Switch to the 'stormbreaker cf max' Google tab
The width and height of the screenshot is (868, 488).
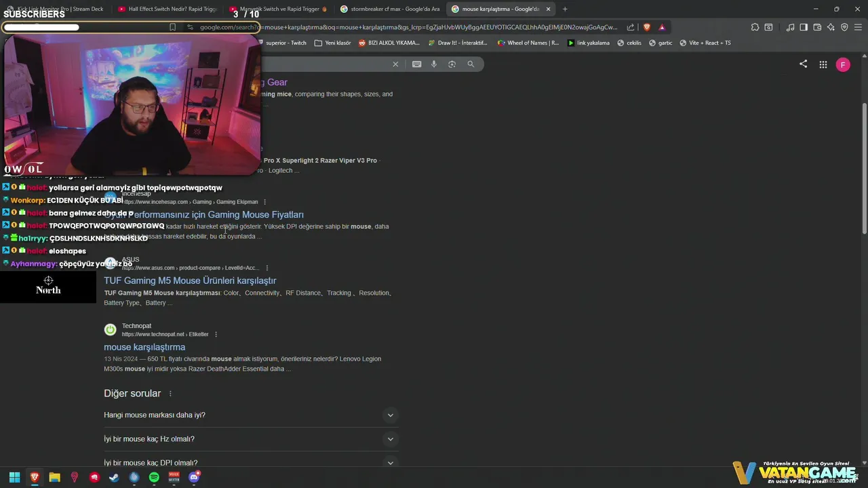(389, 9)
